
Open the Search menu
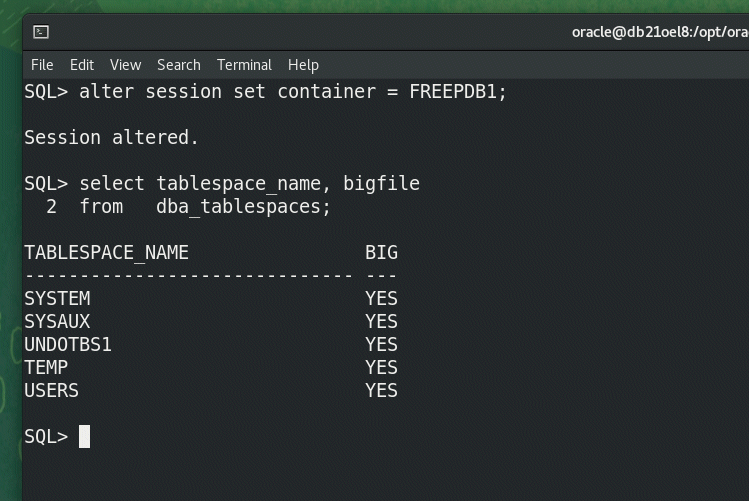(179, 65)
